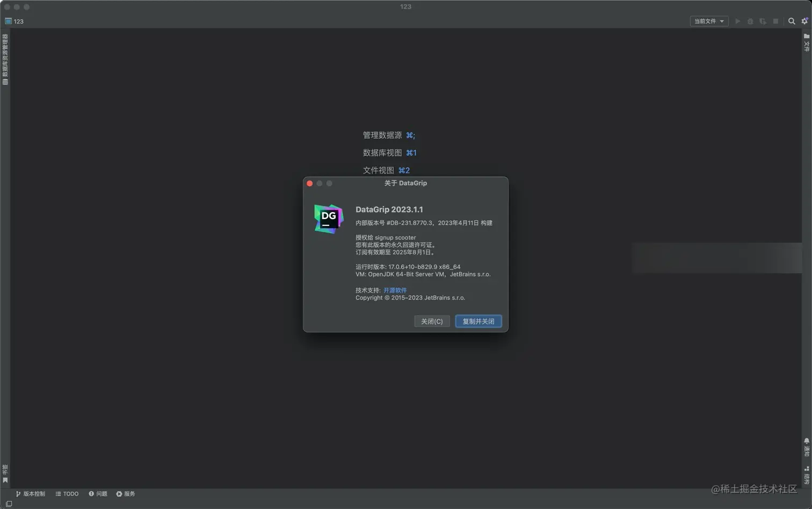812x509 pixels.
Task: Click the 授权给 signup scooter line
Action: (x=386, y=237)
